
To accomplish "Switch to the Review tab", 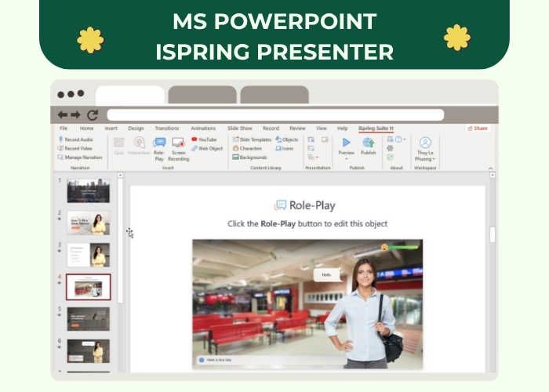I will (x=297, y=129).
